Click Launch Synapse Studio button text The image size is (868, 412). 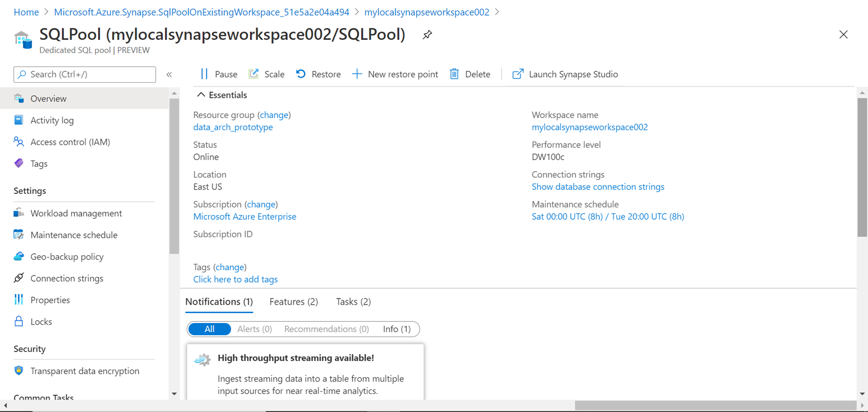coord(573,74)
